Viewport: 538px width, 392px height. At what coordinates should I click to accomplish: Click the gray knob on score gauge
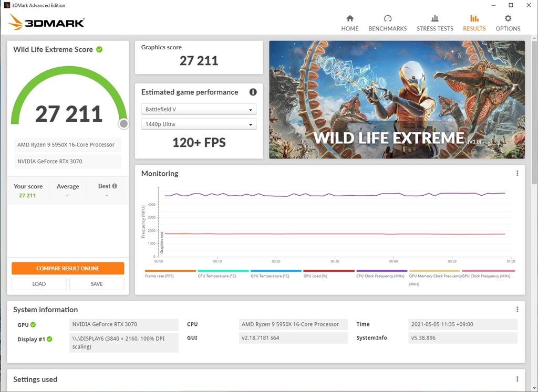coord(123,124)
